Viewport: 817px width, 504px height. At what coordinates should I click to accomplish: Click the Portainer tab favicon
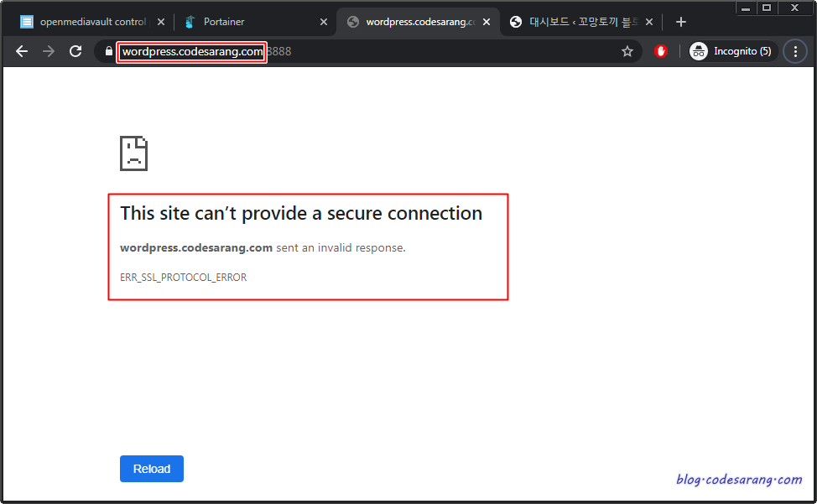(x=190, y=22)
